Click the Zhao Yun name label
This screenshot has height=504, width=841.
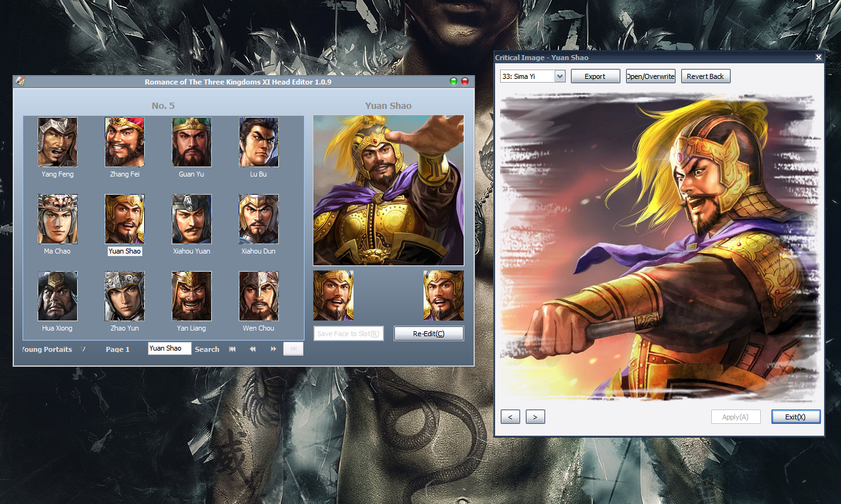click(125, 328)
